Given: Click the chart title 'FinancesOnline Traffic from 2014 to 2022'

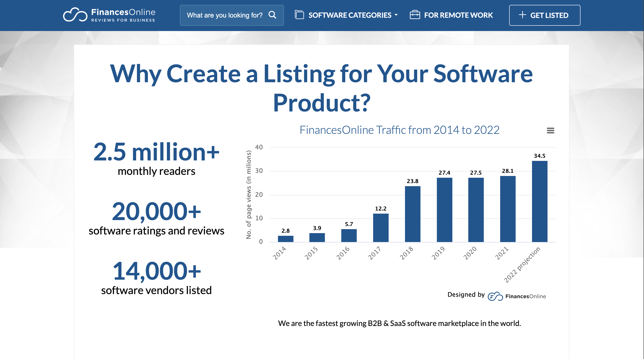Looking at the screenshot, I should [399, 130].
